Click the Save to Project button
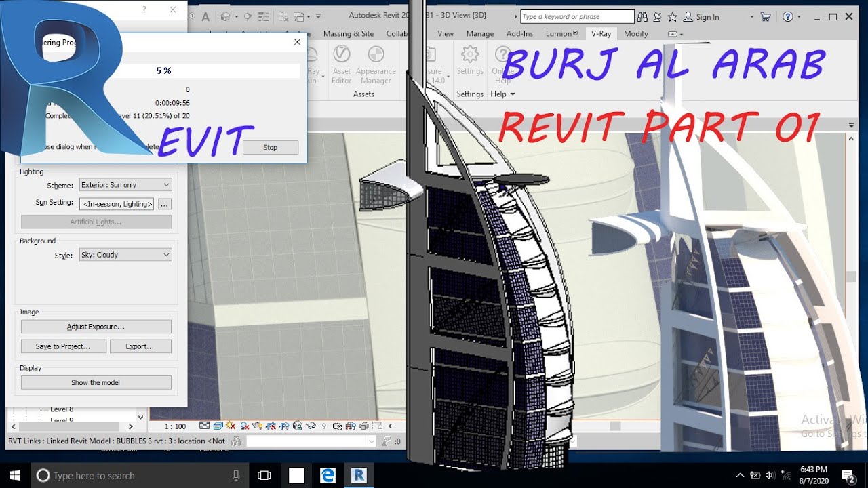Viewport: 868px width, 488px height. [x=64, y=346]
